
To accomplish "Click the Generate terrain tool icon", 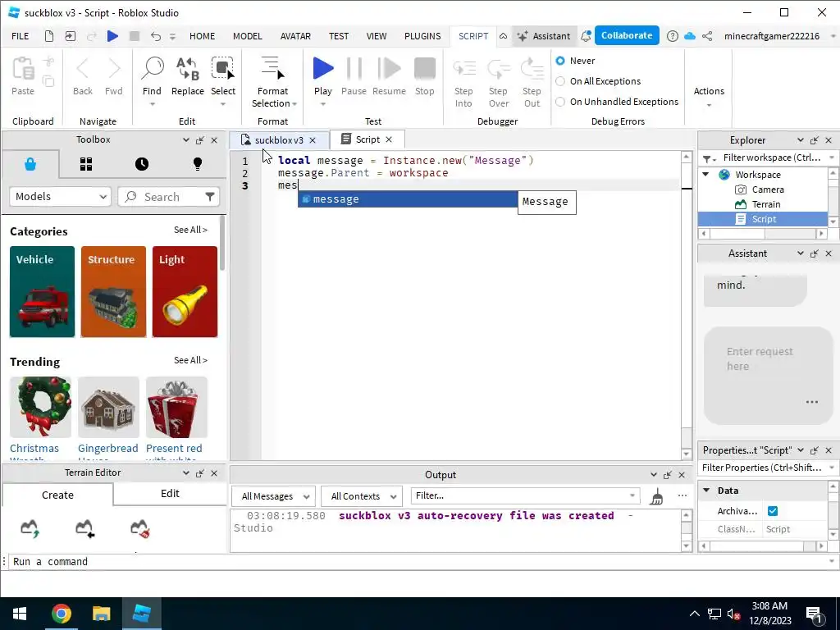I will 30,528.
